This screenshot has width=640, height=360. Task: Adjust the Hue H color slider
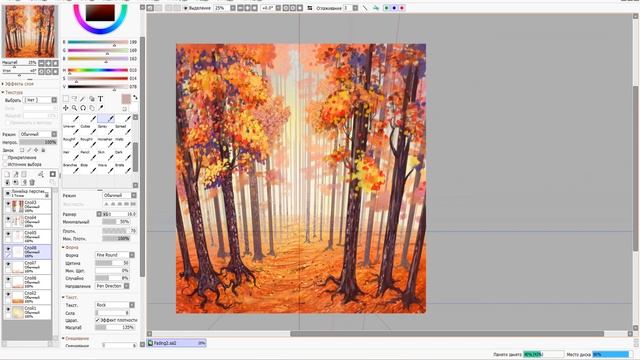coord(98,70)
